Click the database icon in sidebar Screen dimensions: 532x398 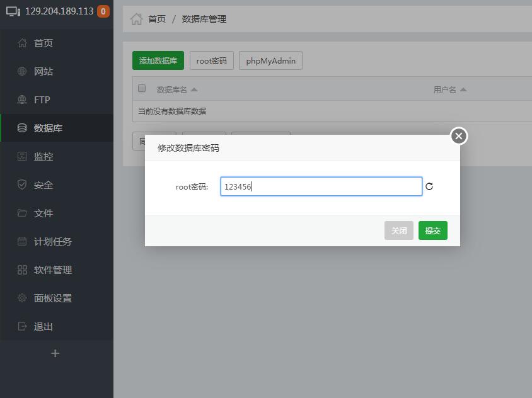22,128
